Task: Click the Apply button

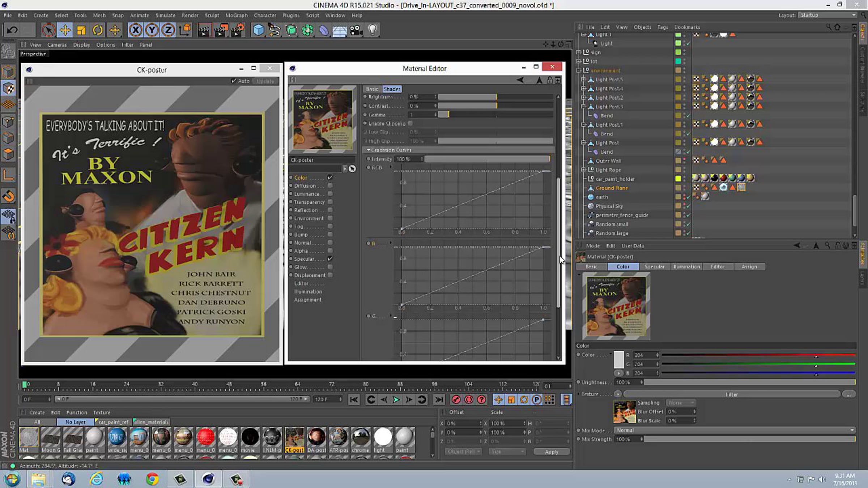Action: [552, 452]
